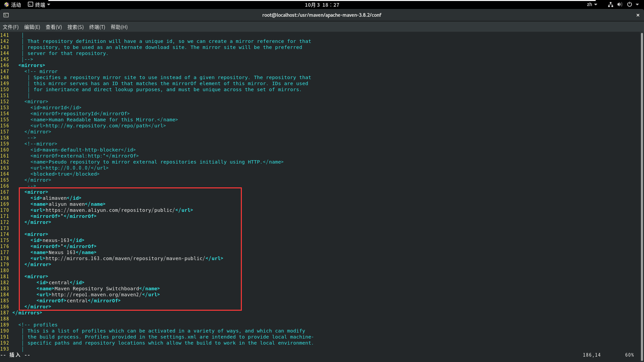644x362 pixels.
Task: Click the terminal window icon in titlebar
Action: tap(6, 15)
